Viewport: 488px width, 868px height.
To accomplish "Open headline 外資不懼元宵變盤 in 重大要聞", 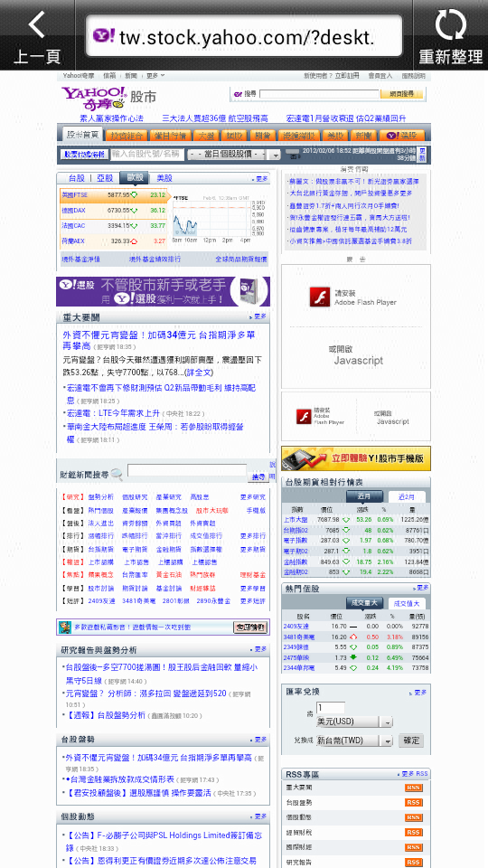I will click(x=159, y=341).
